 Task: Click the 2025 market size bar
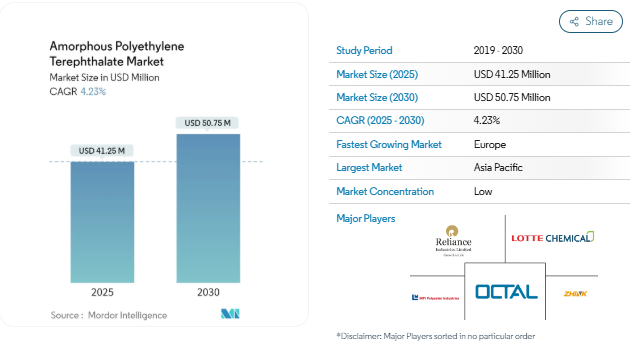(102, 222)
